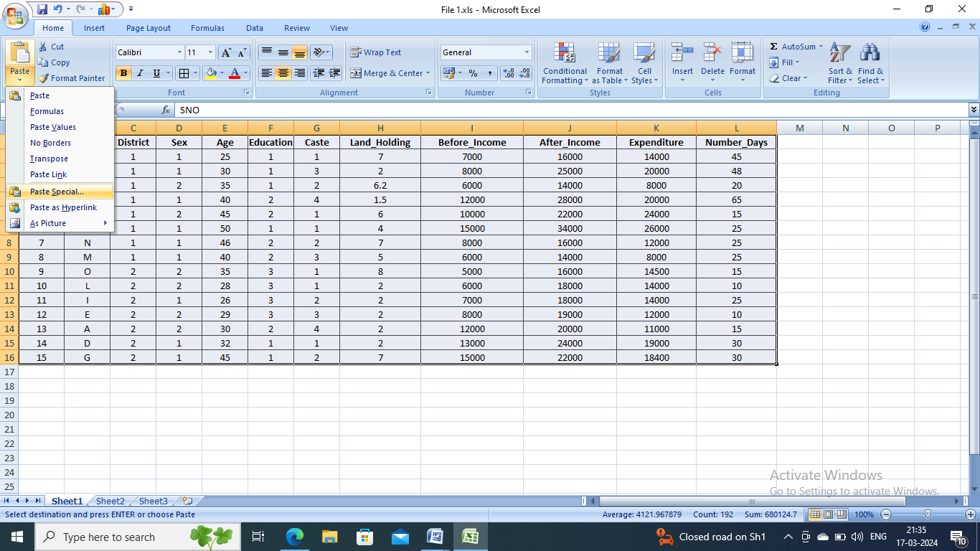Click column M header
Image resolution: width=980 pixels, height=551 pixels.
tap(799, 128)
